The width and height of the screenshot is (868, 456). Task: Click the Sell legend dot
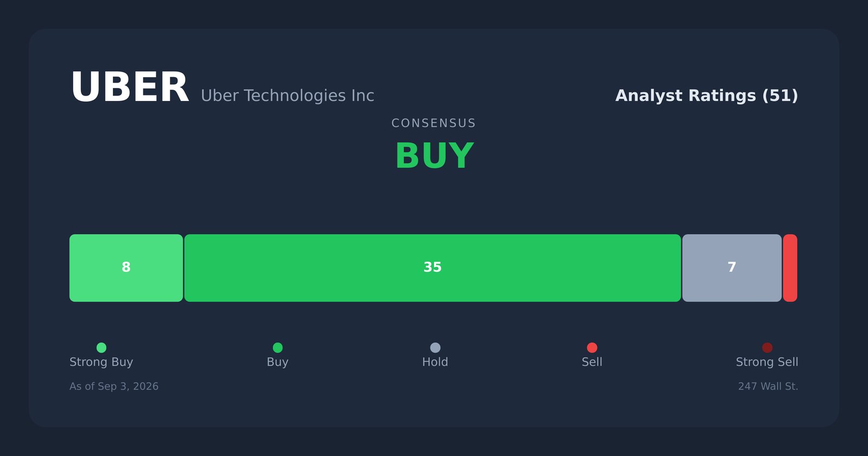coord(592,347)
